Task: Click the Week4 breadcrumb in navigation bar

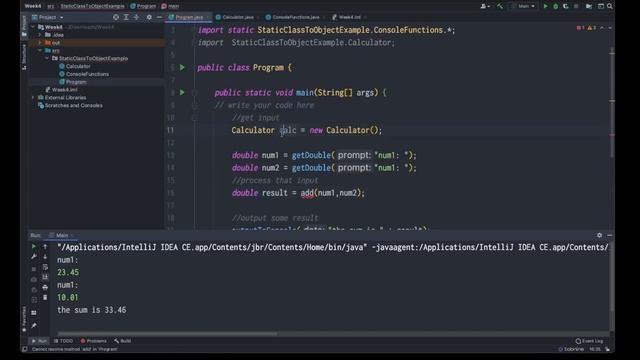Action: [x=33, y=6]
